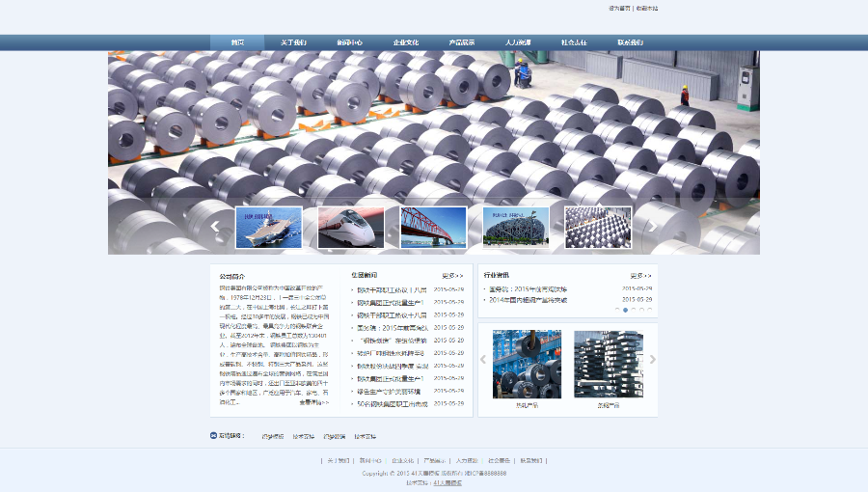Open 人力资源 in the top navigation bar
This screenshot has width=868, height=492.
point(518,42)
